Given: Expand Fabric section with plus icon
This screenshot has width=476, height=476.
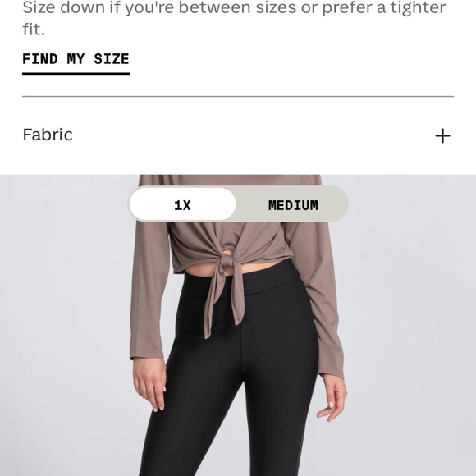Looking at the screenshot, I should point(442,135).
